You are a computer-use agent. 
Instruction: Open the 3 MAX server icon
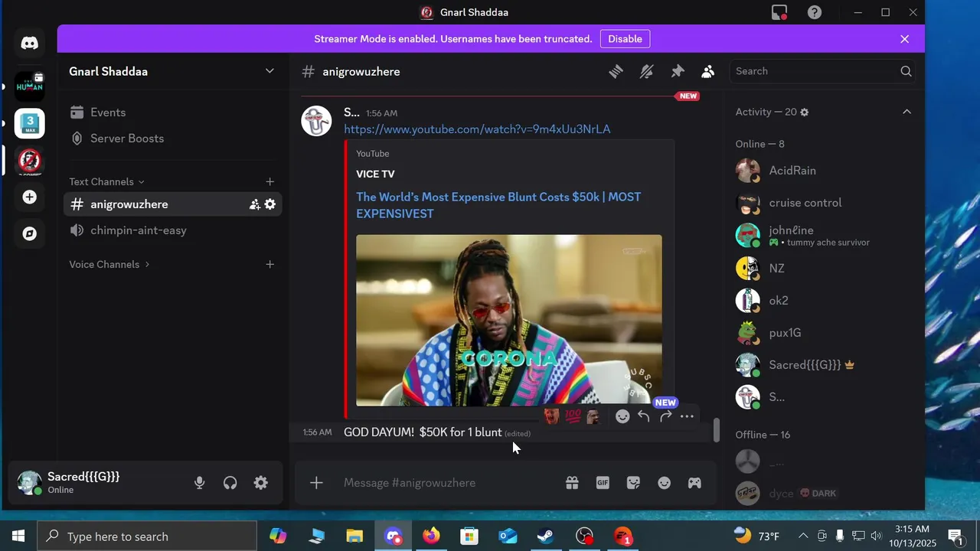30,123
